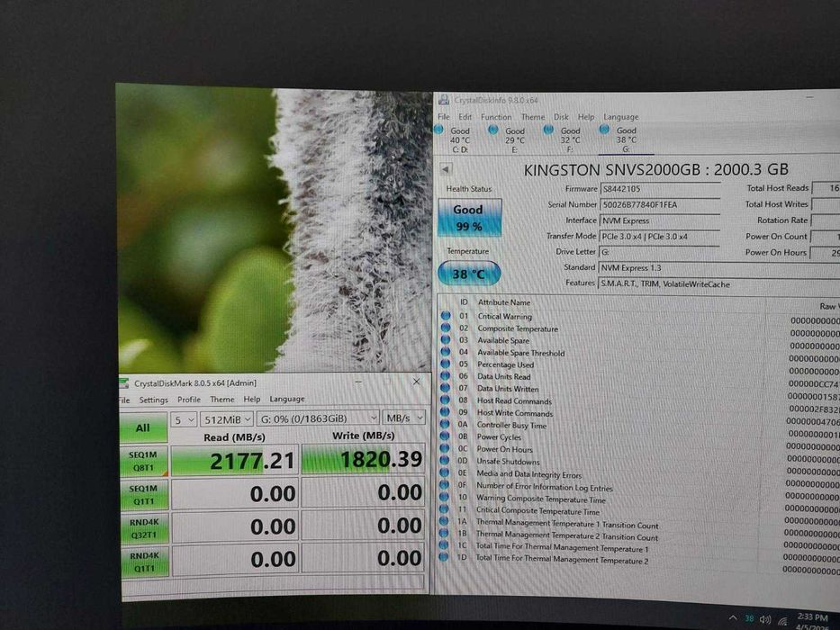Click the Attribute Name column header
This screenshot has width=840, height=630.
(504, 302)
